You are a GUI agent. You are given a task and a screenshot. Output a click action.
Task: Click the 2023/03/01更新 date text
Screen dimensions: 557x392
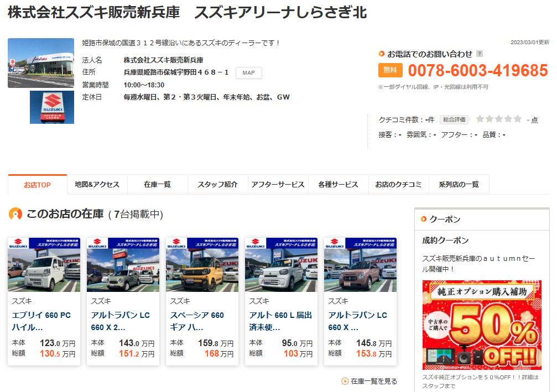[x=530, y=42]
